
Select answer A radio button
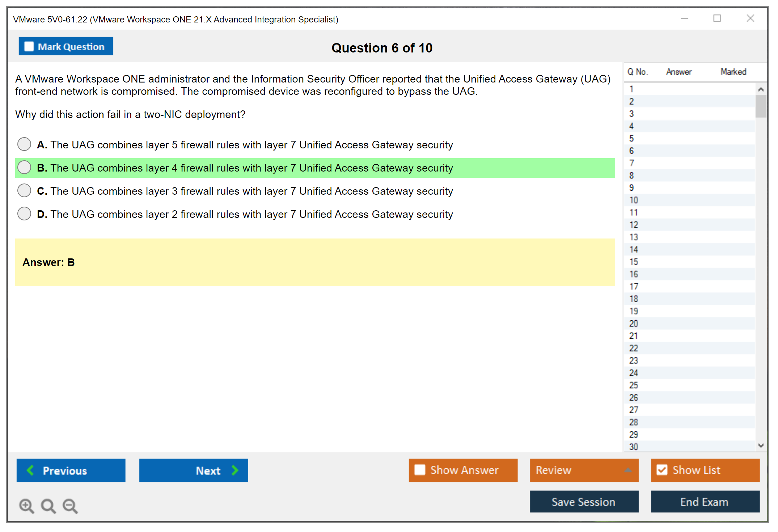pyautogui.click(x=24, y=144)
